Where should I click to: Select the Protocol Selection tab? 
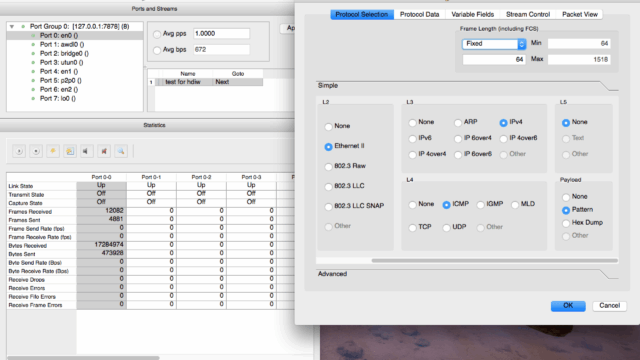click(362, 14)
